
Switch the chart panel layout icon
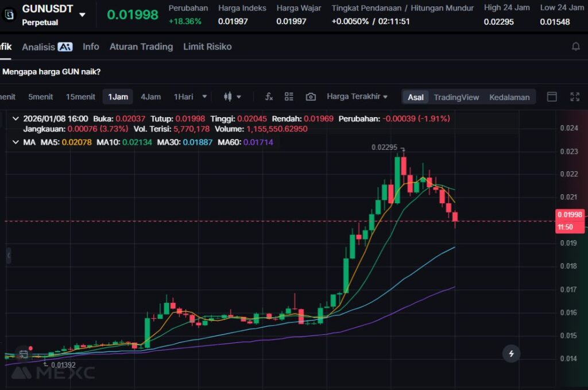[552, 96]
